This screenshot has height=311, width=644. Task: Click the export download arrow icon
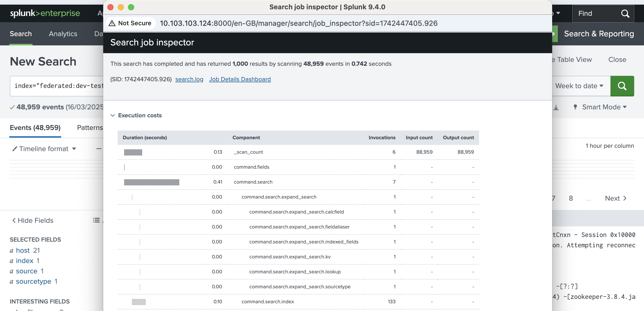tap(556, 107)
